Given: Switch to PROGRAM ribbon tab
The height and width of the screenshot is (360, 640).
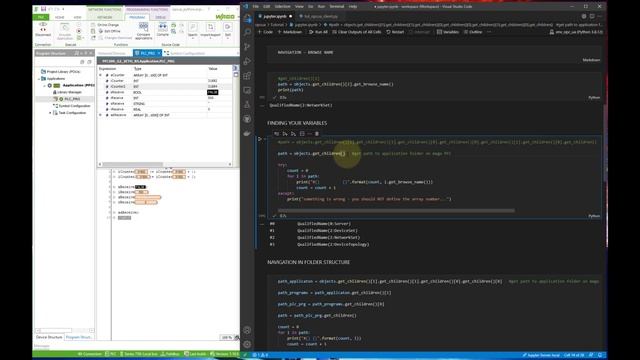Looking at the screenshot, I should tap(137, 17).
